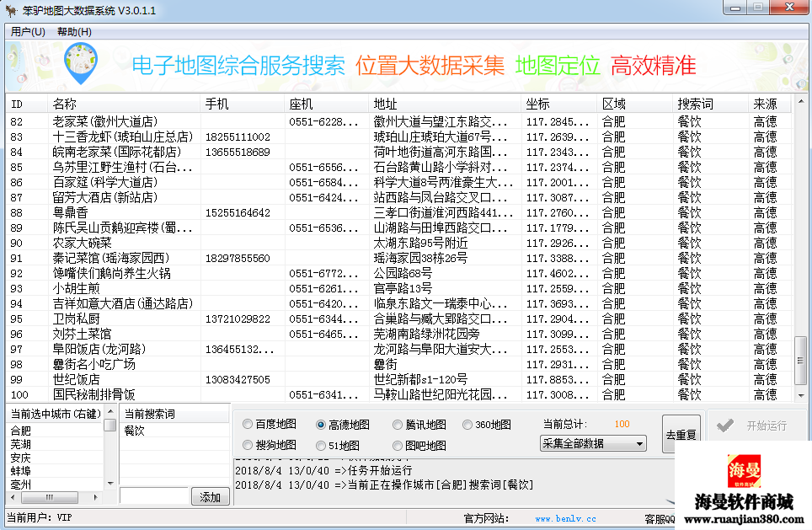Select row 秦记菜馆(瑶海家园西)
Screen dimensions: 812x530
pyautogui.click(x=398, y=258)
